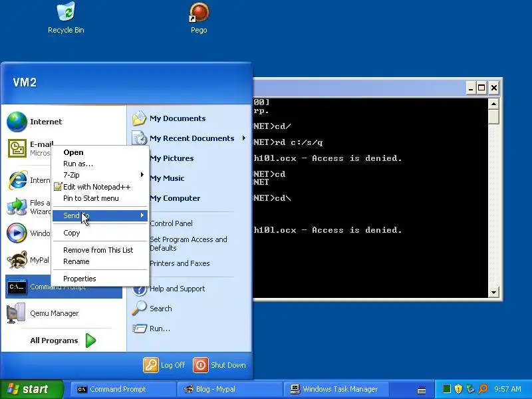The image size is (532, 399).
Task: Click the Start button
Action: point(31,389)
